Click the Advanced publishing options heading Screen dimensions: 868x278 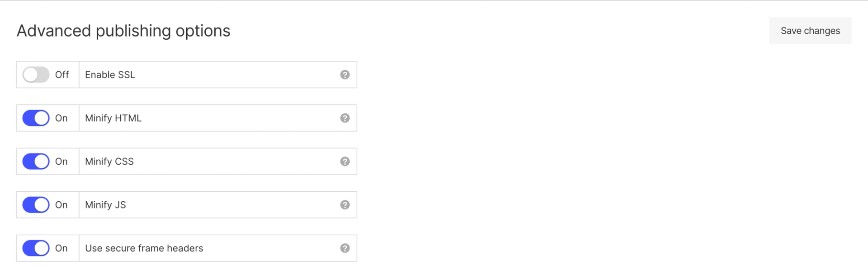[x=123, y=31]
